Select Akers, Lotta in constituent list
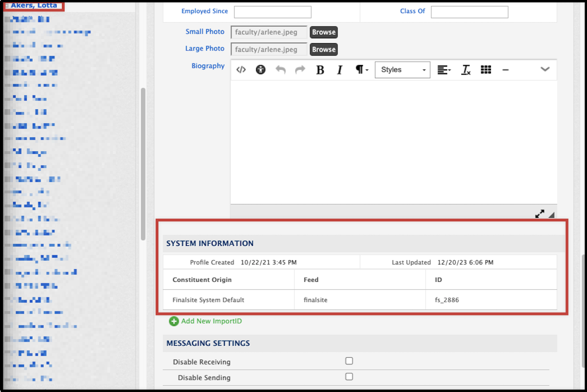This screenshot has width=587, height=392. 34,5
